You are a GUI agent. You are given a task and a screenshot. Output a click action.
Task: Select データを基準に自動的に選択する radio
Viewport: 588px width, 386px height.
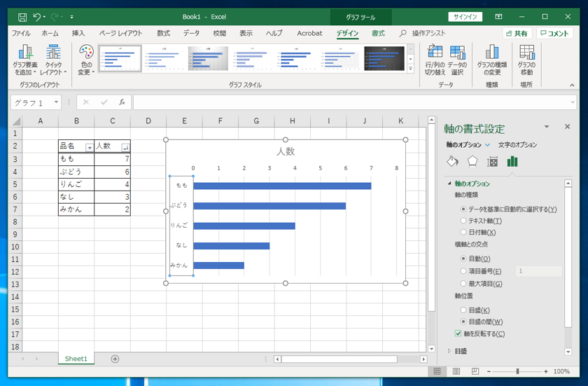click(463, 209)
